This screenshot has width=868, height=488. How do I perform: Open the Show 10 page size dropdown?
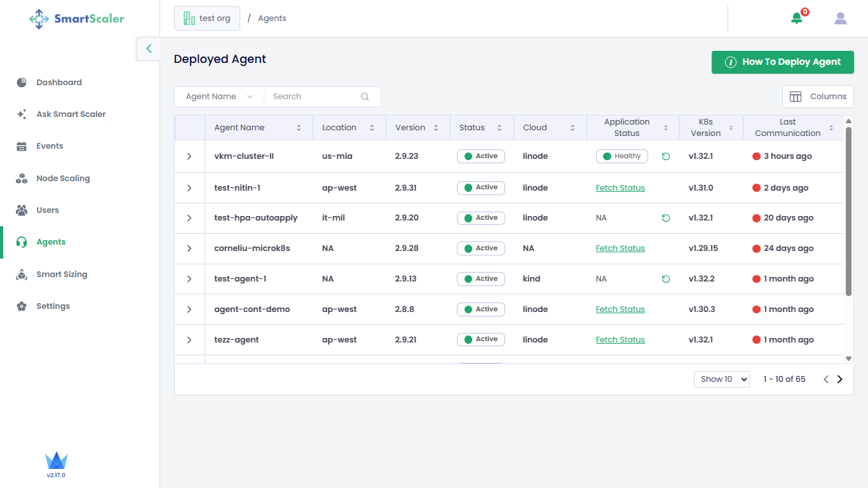pyautogui.click(x=721, y=379)
